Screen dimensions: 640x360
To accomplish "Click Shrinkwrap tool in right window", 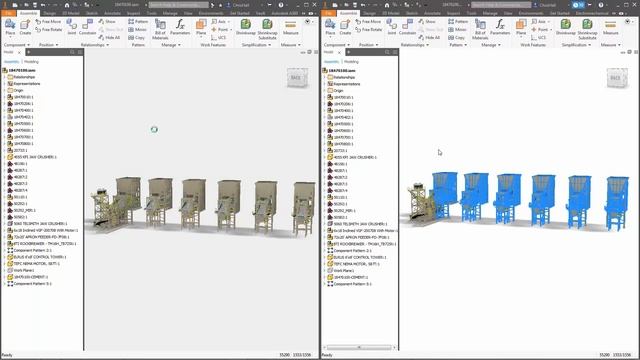I will (566, 27).
